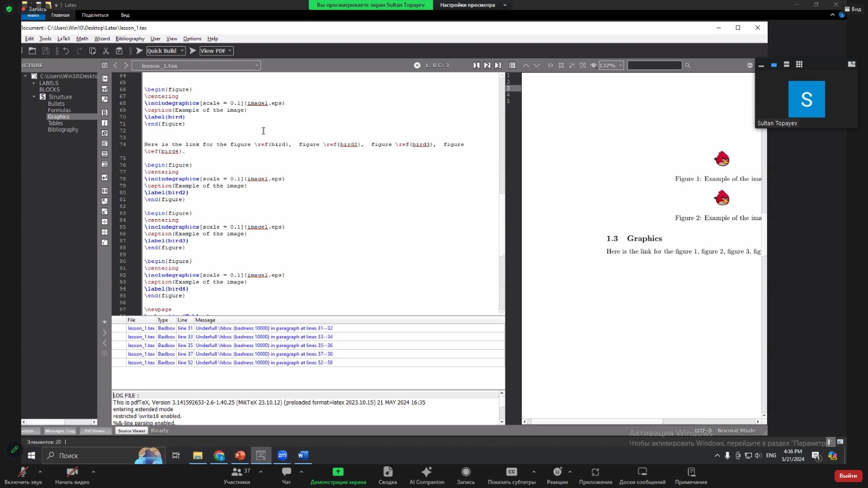Click the Badbox line 31 error message

click(264, 329)
